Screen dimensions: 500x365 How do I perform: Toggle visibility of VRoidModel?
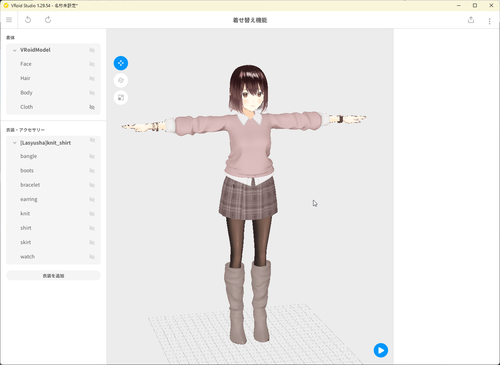pos(92,50)
